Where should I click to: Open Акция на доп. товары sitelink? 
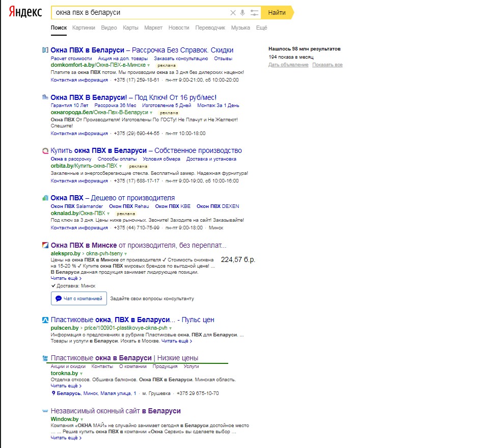tap(123, 58)
